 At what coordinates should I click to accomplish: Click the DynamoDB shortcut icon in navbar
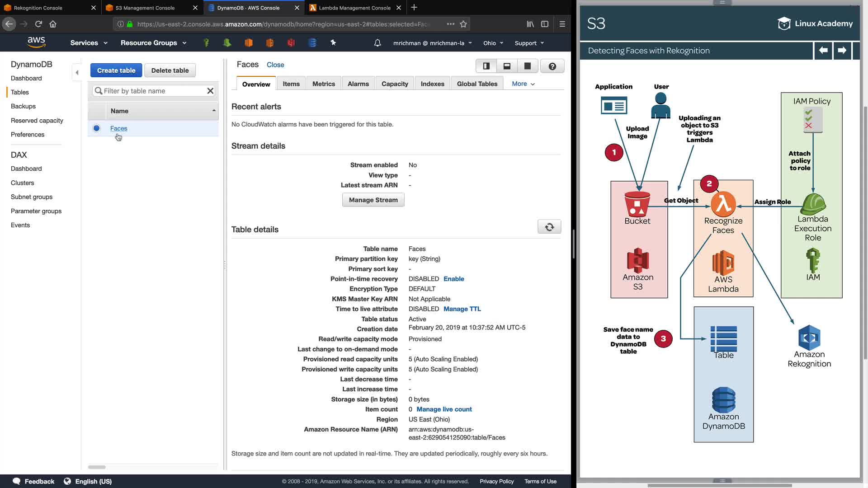[312, 43]
